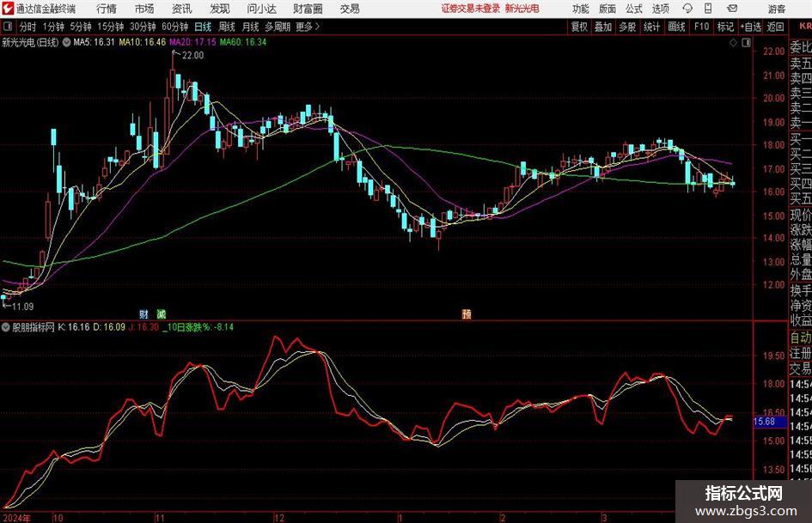Click the 新光光电(日线) chart title
812x523 pixels.
point(30,42)
